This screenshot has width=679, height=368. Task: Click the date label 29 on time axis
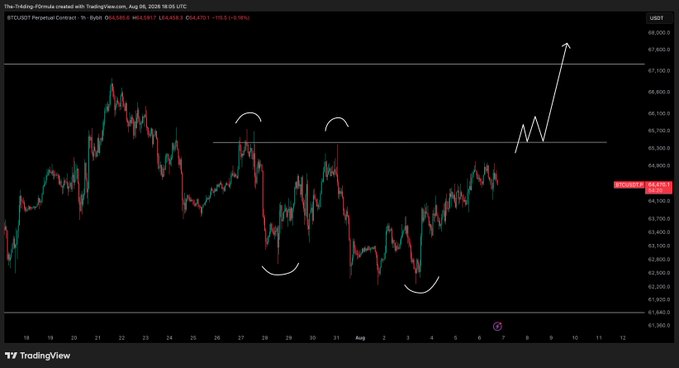289,338
